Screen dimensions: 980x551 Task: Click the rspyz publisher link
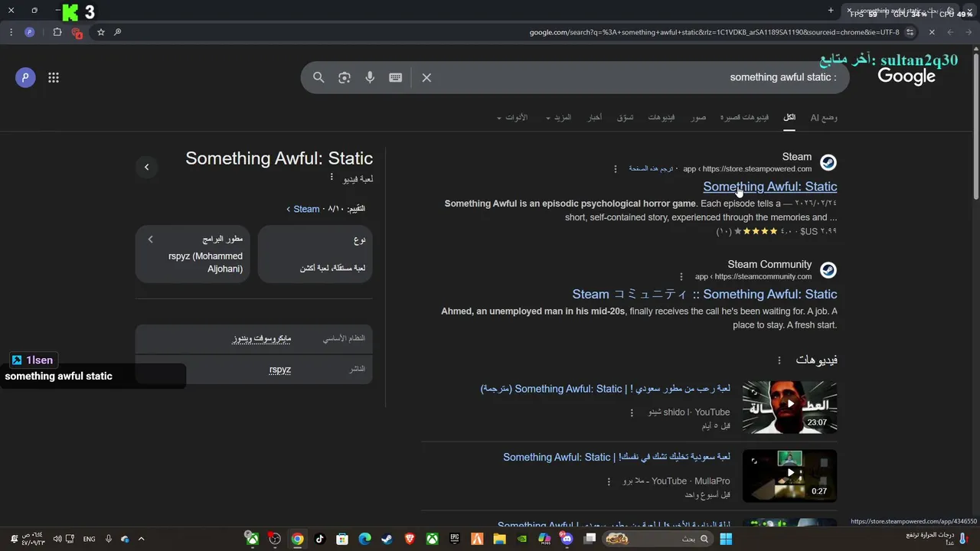pos(280,370)
